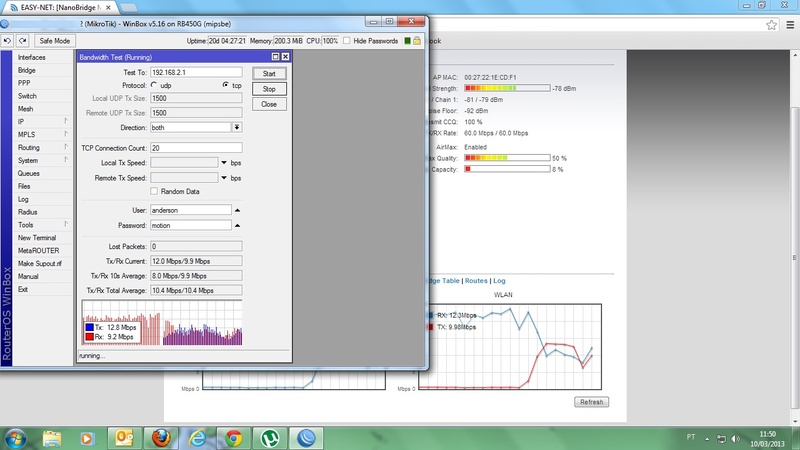Open Outlook from the taskbar
Screen dimensions: 800x450
[124, 437]
